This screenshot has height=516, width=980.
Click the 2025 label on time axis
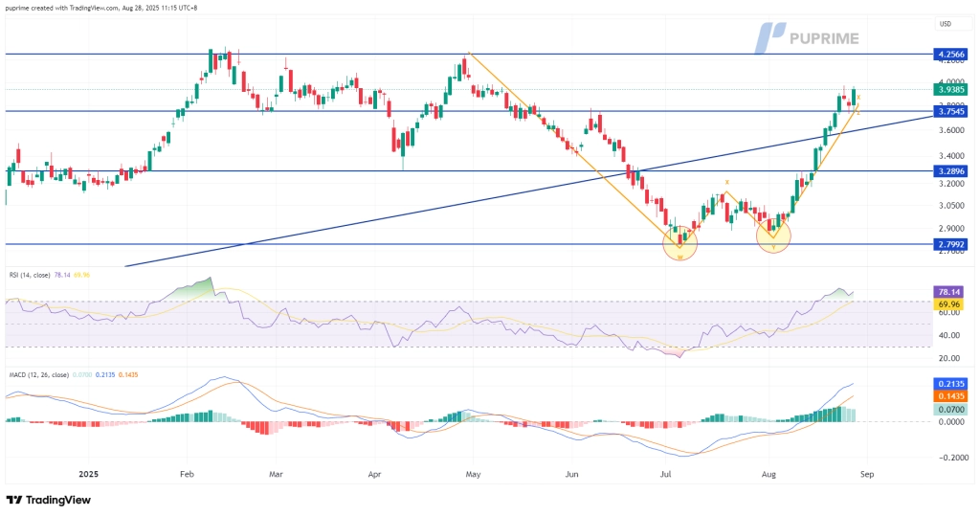coord(89,474)
